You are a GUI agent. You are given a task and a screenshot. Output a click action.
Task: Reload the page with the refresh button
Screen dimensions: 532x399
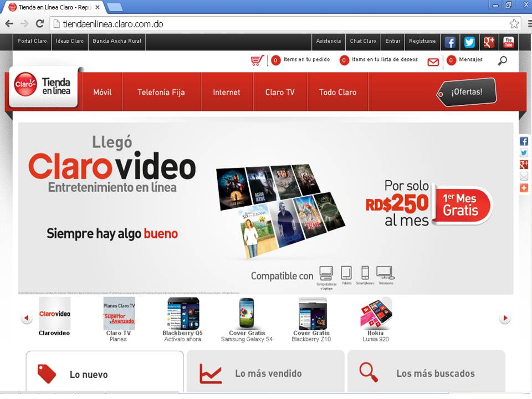[40, 24]
